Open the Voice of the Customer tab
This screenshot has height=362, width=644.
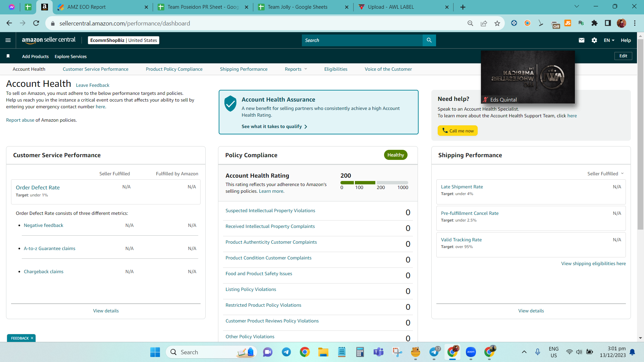388,69
